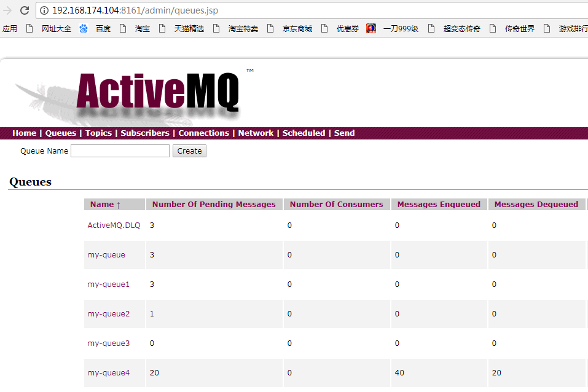
Task: Click the Queues section heading
Action: click(x=30, y=182)
